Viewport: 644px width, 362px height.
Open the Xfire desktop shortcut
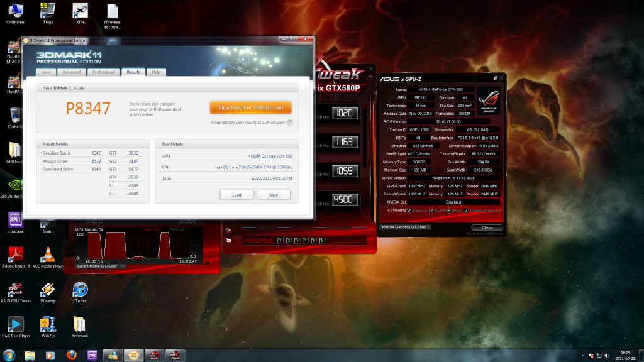(x=80, y=13)
